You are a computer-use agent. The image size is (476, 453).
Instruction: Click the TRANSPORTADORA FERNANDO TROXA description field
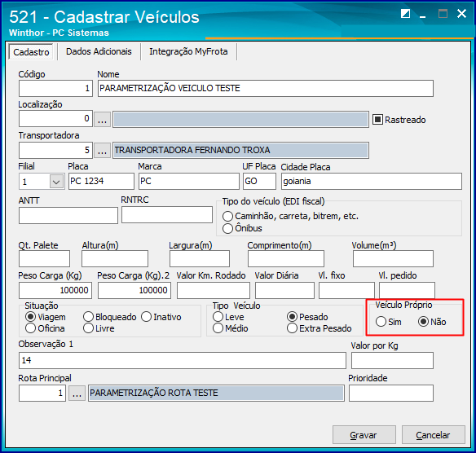pos(240,150)
